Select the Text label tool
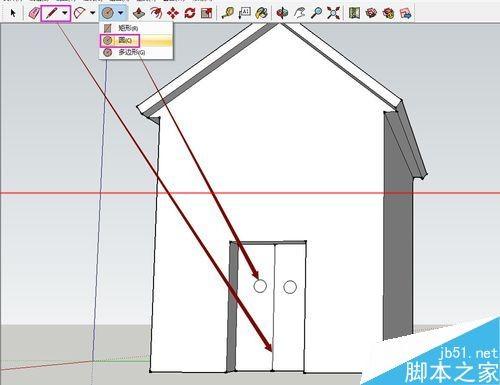This screenshot has width=500, height=385. [245, 13]
